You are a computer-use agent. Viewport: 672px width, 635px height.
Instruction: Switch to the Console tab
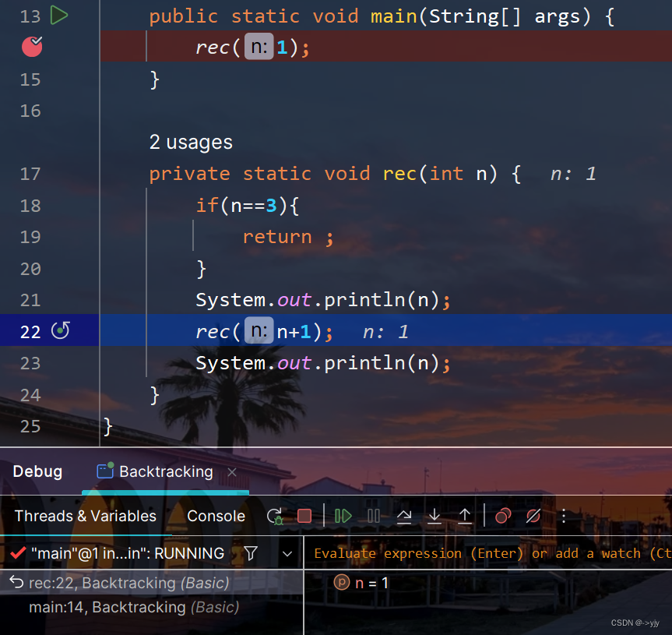pos(216,516)
